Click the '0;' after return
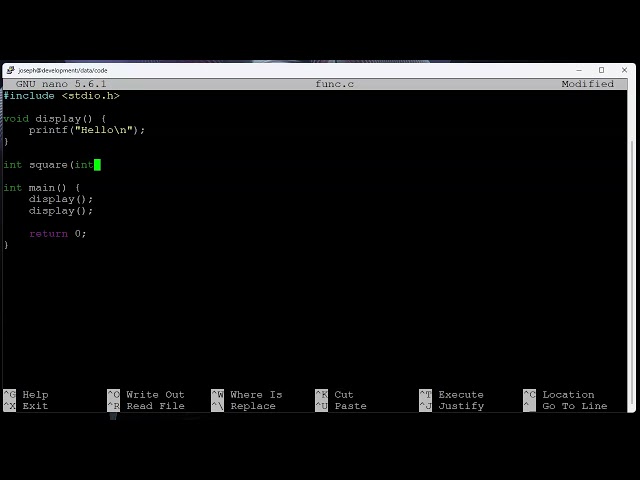Screen dimensions: 640x480 80,234
